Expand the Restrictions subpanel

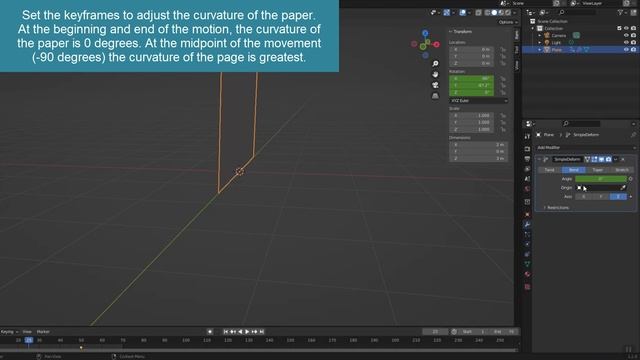[x=556, y=208]
